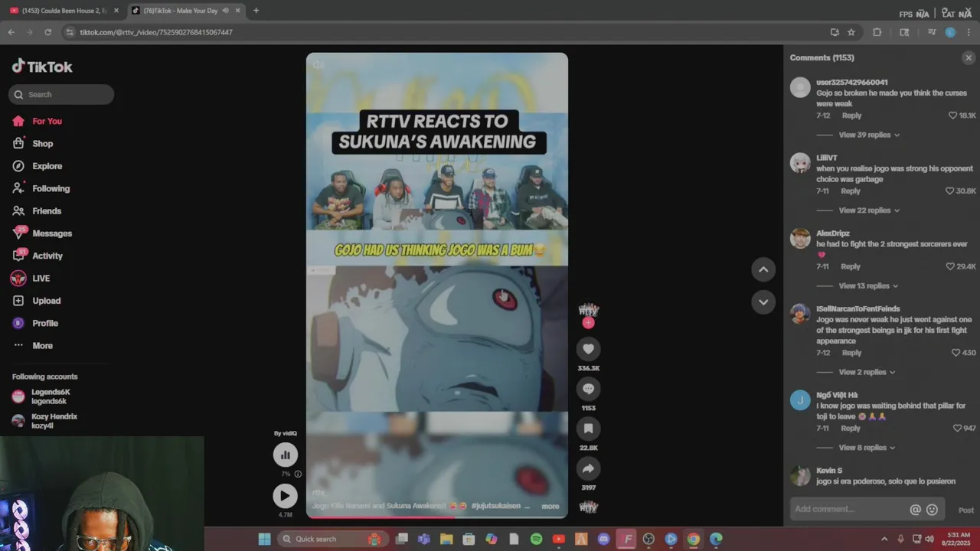This screenshot has height=551, width=980.
Task: Open the vidIQ stats bar-chart button
Action: (286, 455)
